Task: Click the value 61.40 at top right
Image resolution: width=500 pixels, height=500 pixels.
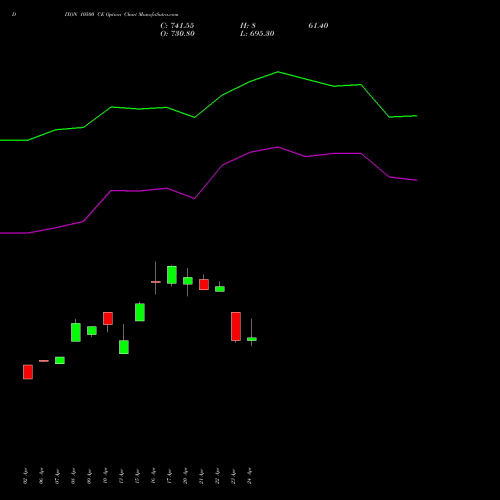Action: pos(318,26)
